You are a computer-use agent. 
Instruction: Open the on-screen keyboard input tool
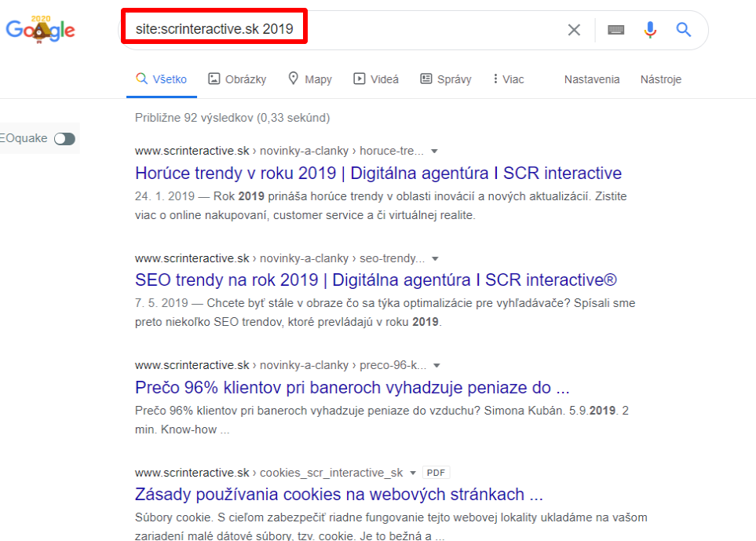[x=615, y=30]
